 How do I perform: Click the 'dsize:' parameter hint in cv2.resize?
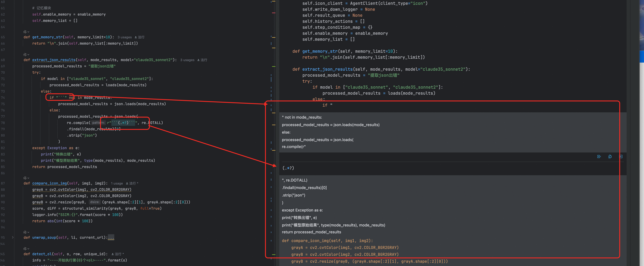tap(95, 202)
